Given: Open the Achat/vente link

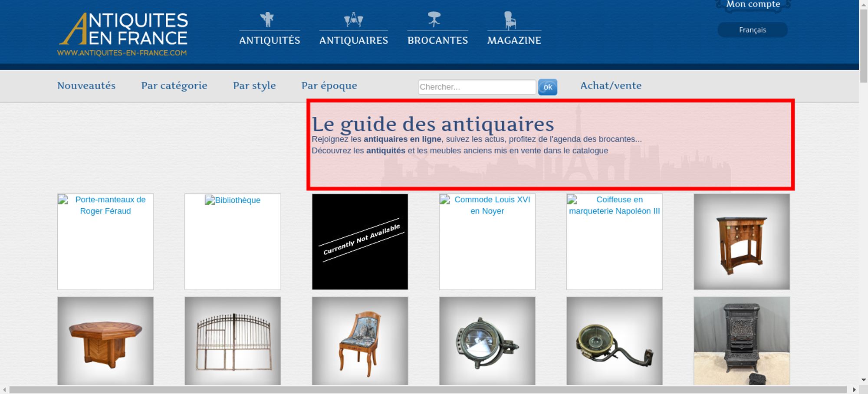Looking at the screenshot, I should point(611,85).
